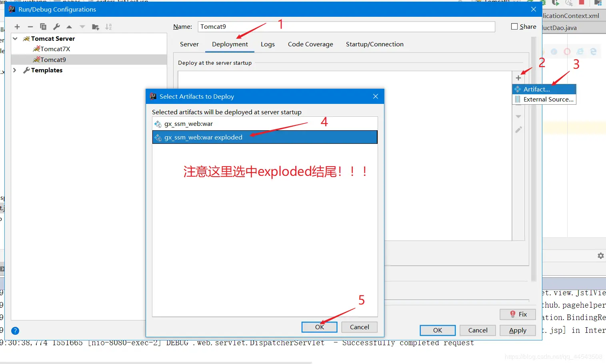606x364 pixels.
Task: Collapse the Tomcat Server tree node
Action: [15, 39]
